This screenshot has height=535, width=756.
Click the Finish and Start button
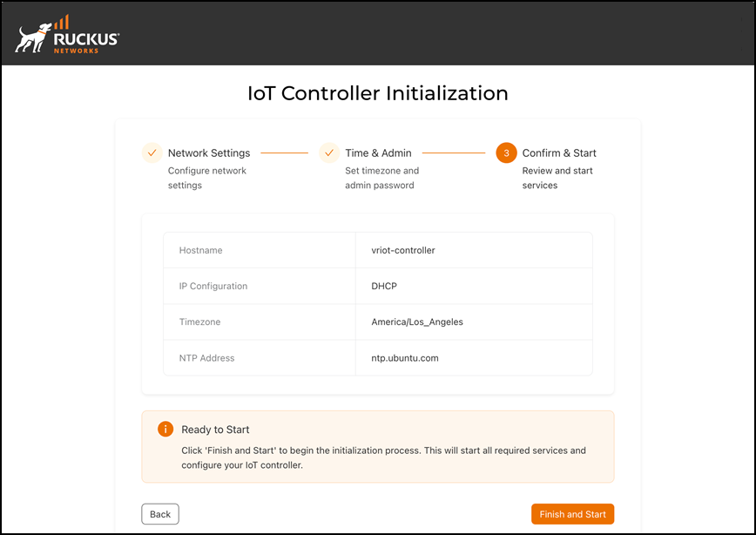[573, 514]
